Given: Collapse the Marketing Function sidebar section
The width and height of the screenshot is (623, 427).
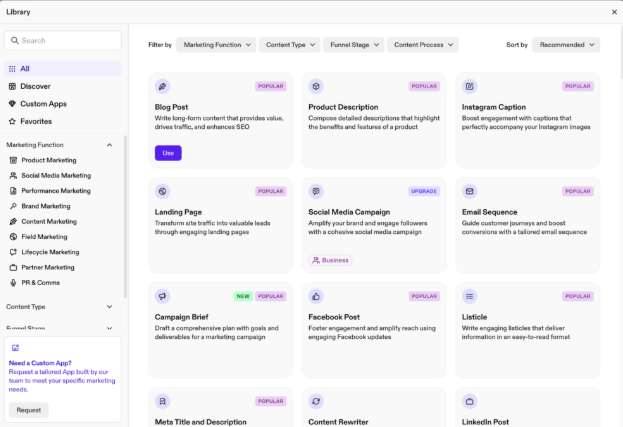Looking at the screenshot, I should click(110, 145).
